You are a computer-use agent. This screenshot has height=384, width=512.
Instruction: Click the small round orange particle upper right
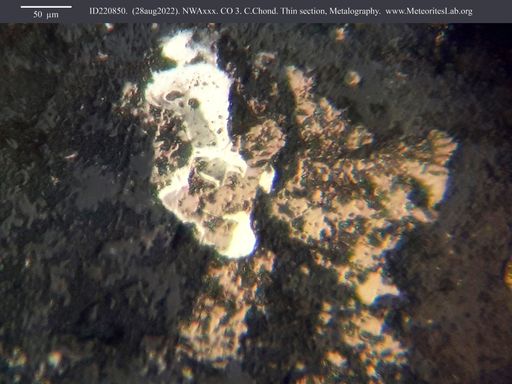point(353,79)
